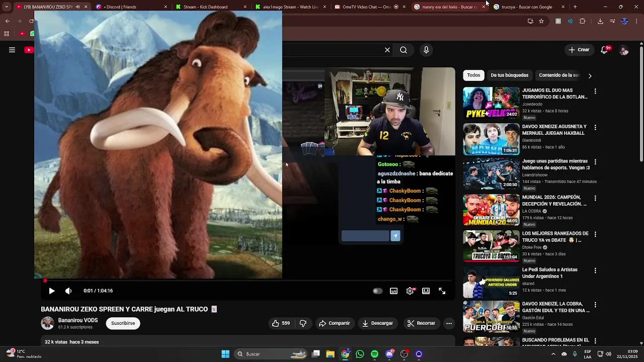
Task: Open HAXBALL video thumbnail 1:06:31
Action: pyautogui.click(x=491, y=139)
